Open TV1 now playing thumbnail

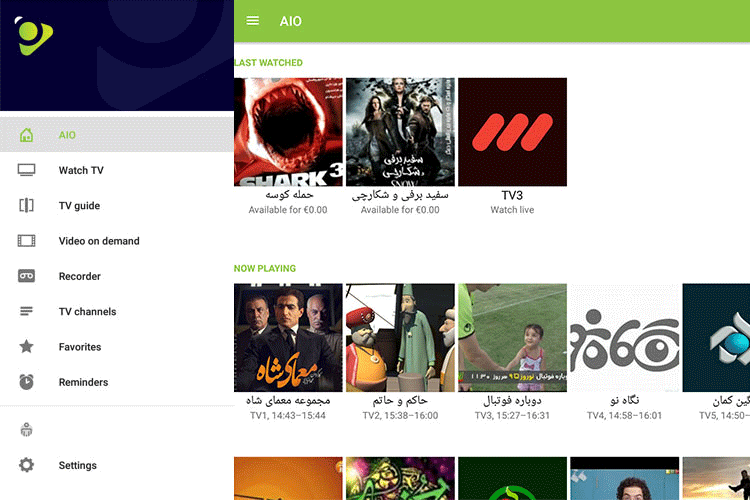click(x=288, y=338)
